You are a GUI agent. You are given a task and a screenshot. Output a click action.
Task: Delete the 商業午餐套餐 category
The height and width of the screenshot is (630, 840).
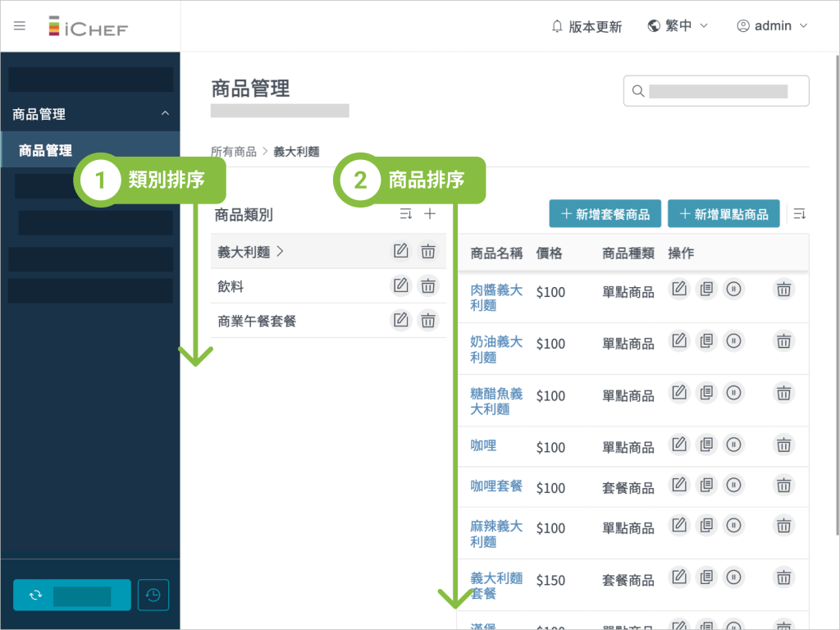(428, 321)
